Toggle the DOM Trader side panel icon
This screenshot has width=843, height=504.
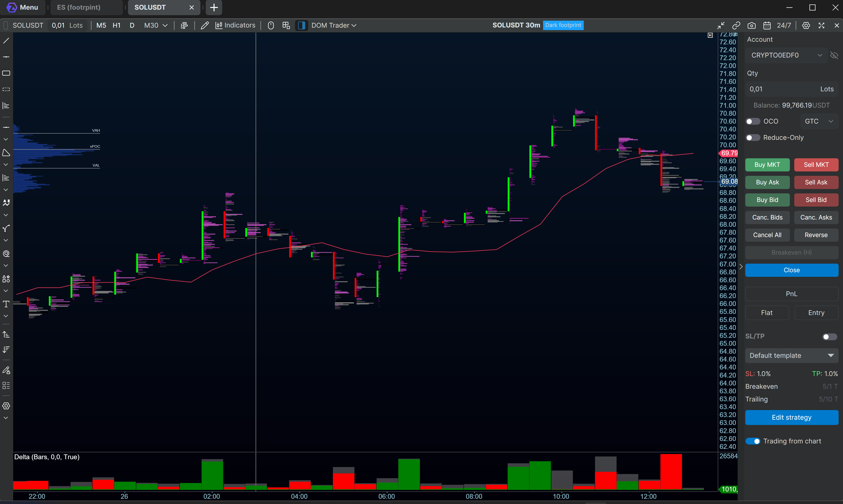[301, 25]
